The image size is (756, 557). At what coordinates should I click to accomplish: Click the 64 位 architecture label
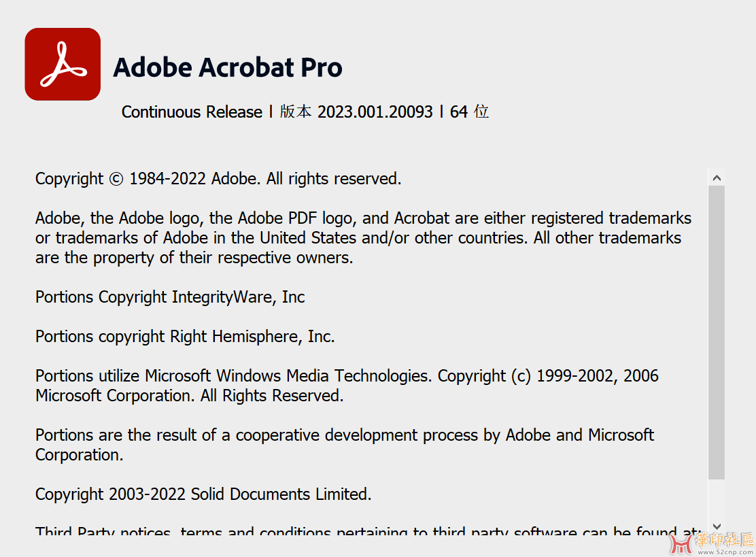(469, 112)
